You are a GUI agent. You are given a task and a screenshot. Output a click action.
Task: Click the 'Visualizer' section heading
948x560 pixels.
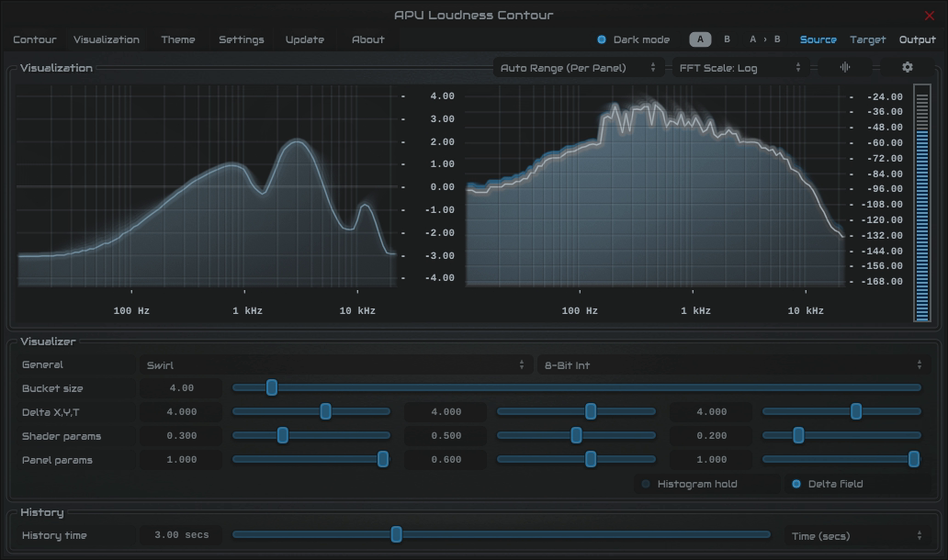(48, 342)
